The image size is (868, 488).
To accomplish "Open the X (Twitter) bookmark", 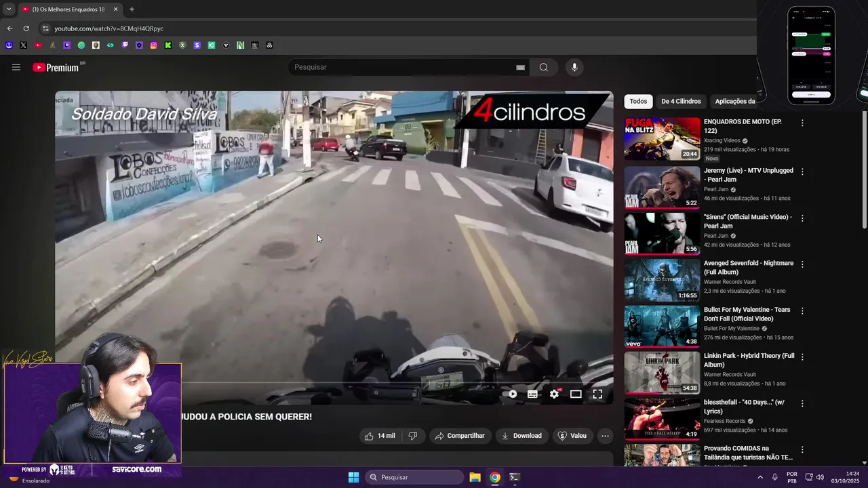I will 24,45.
